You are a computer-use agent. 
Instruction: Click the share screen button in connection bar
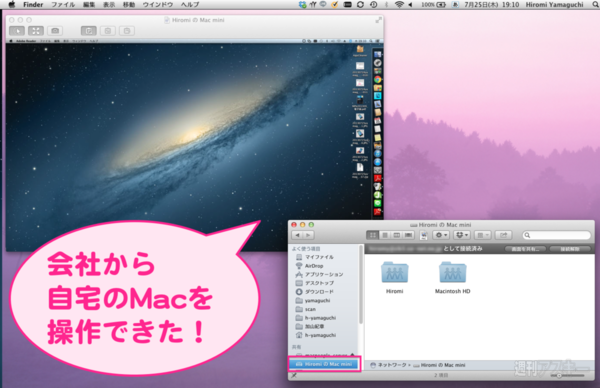click(525, 249)
